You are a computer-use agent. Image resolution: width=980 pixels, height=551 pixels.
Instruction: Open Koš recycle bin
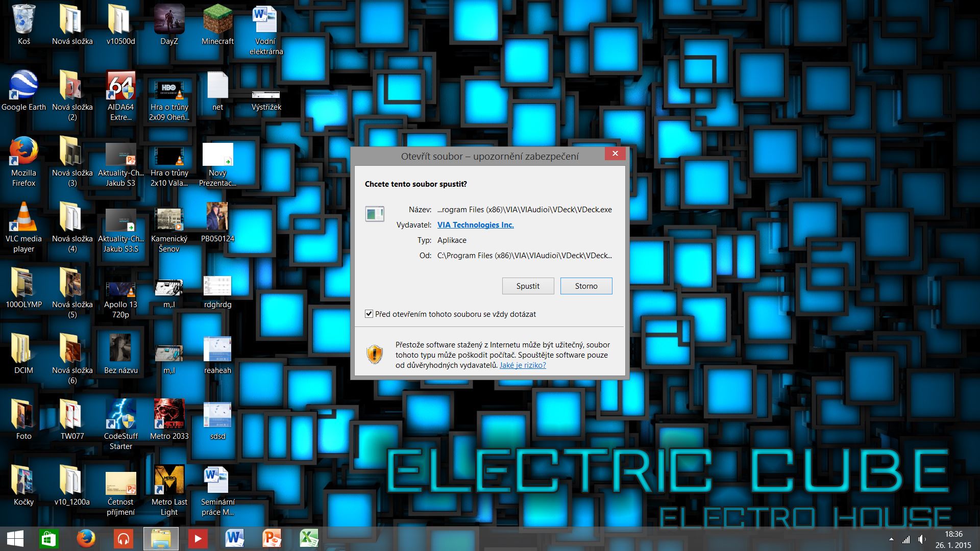pyautogui.click(x=23, y=21)
